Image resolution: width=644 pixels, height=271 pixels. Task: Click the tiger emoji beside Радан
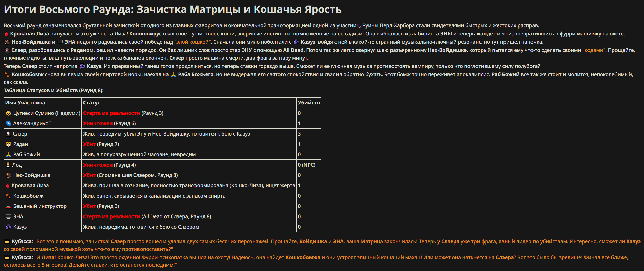pos(9,144)
